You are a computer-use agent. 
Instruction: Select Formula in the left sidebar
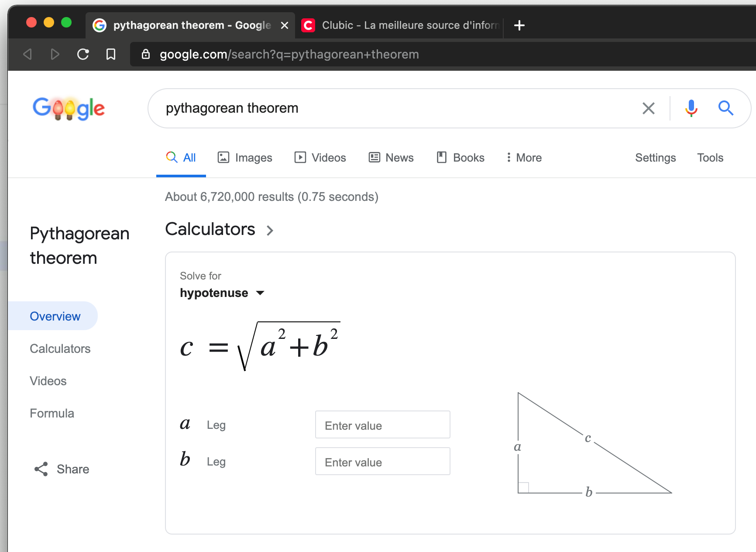(52, 413)
